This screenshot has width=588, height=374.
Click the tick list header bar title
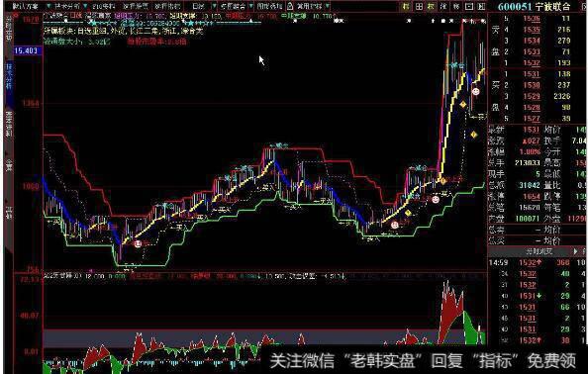(x=539, y=251)
